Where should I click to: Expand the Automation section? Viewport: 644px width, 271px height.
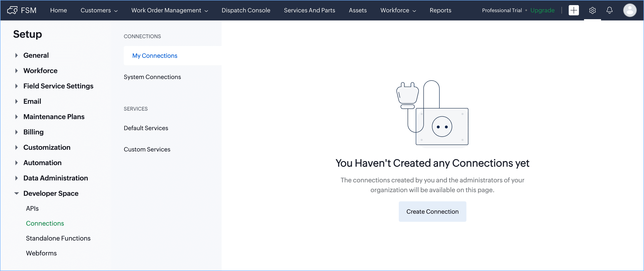[16, 163]
